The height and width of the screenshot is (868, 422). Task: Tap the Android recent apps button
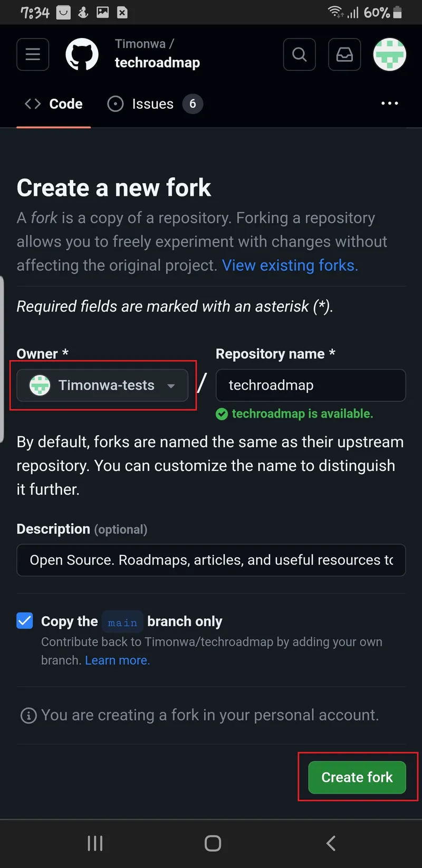[95, 843]
